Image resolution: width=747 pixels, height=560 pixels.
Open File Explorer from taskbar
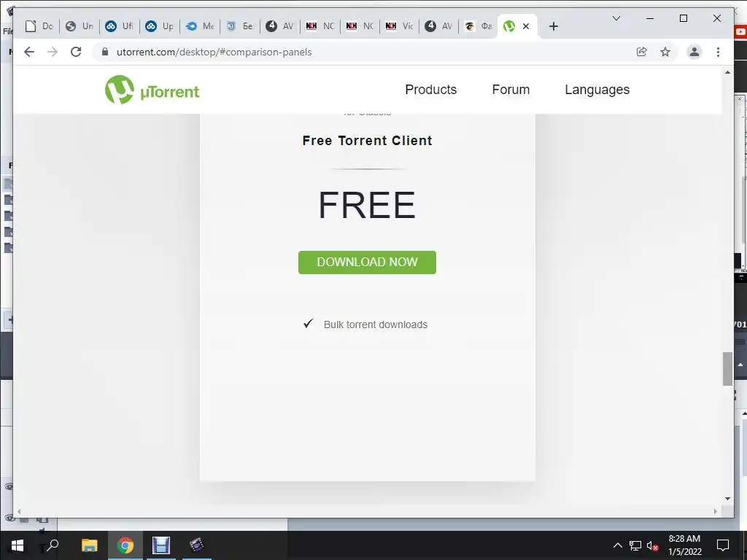(89, 545)
